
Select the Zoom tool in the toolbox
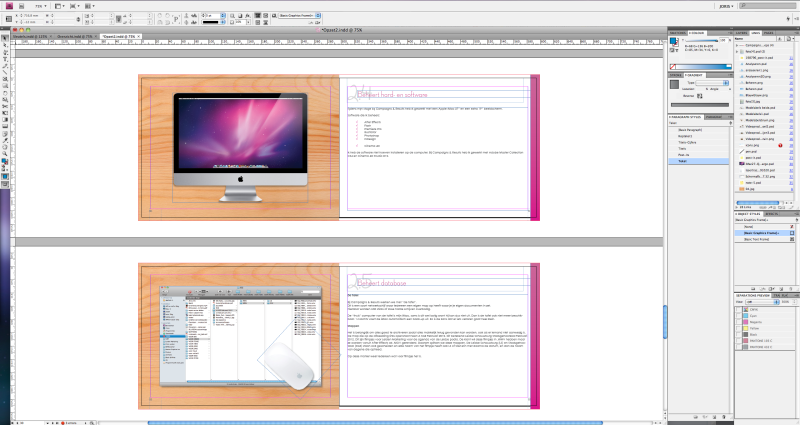tap(5, 154)
